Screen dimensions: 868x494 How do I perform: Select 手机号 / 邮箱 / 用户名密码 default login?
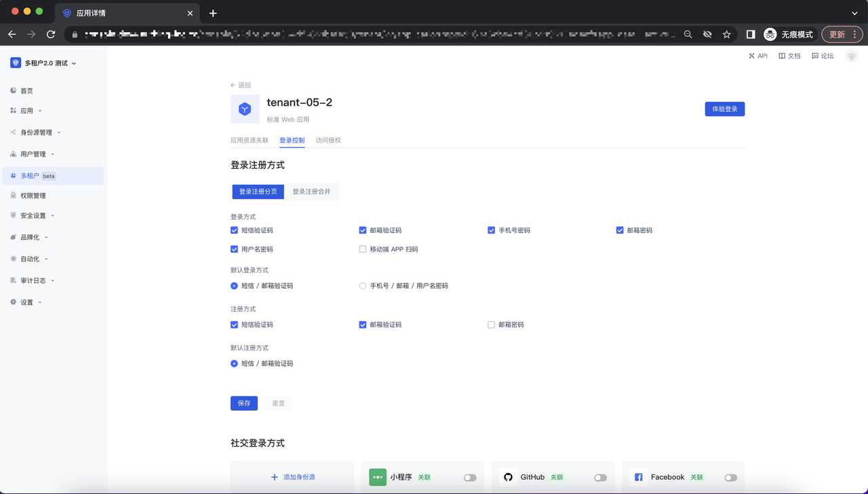point(363,286)
